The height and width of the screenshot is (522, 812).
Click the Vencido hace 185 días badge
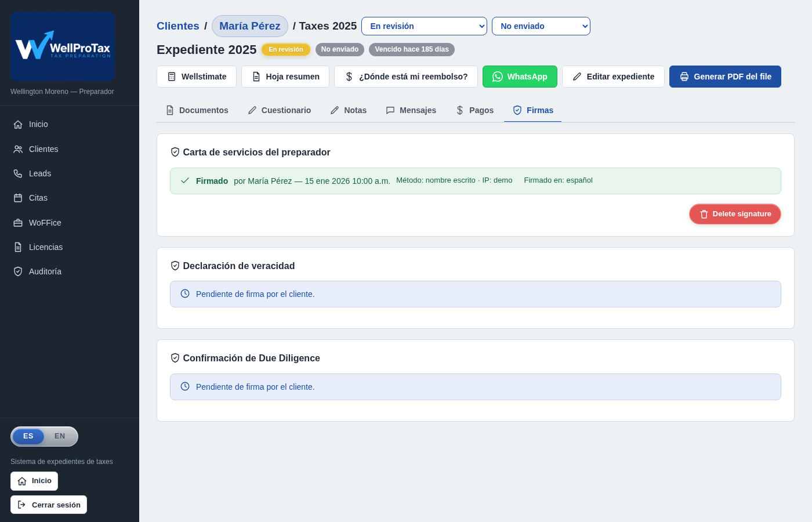(412, 49)
